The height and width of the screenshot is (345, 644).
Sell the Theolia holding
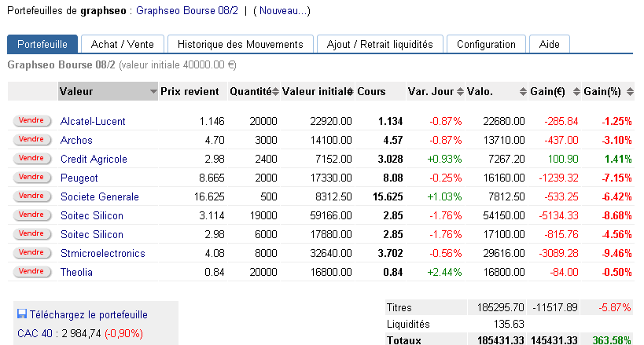[31, 272]
